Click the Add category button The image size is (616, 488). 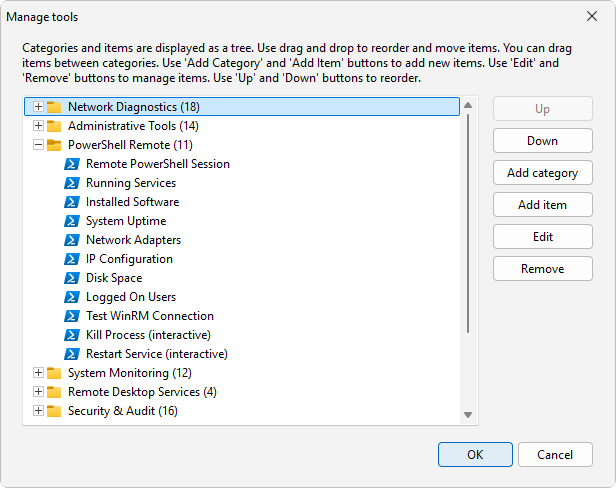[x=543, y=172]
